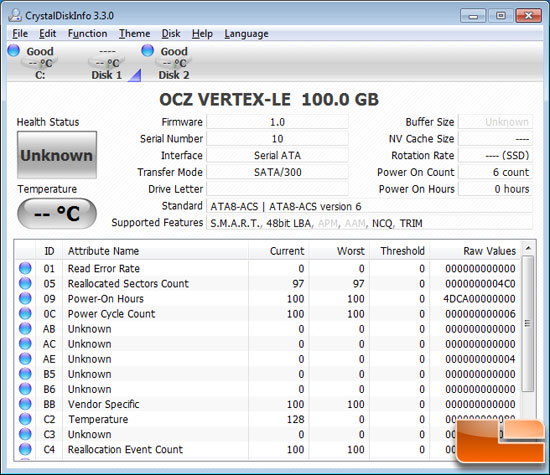
Task: Select the Read Error Rate row name
Action: tap(104, 268)
